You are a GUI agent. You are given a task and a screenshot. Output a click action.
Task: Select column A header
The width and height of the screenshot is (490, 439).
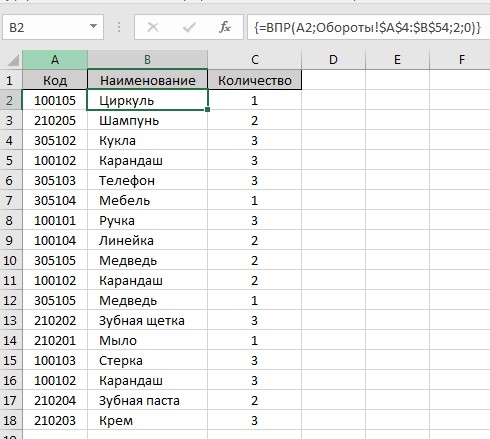coord(55,60)
